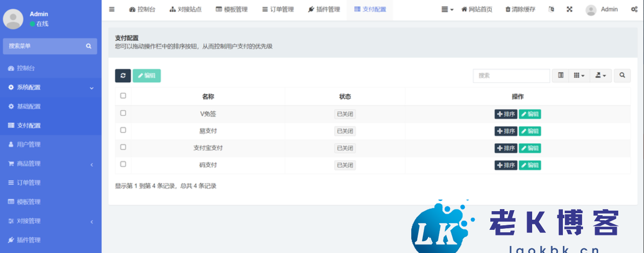
Task: Click the fullscreen expand icon in top bar
Action: point(569,10)
